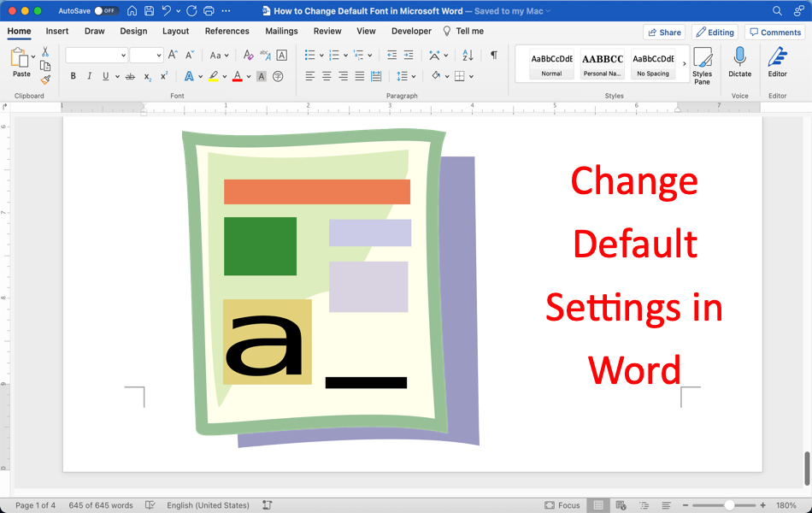Click the zoom slider handle
The image size is (812, 513).
tap(729, 505)
